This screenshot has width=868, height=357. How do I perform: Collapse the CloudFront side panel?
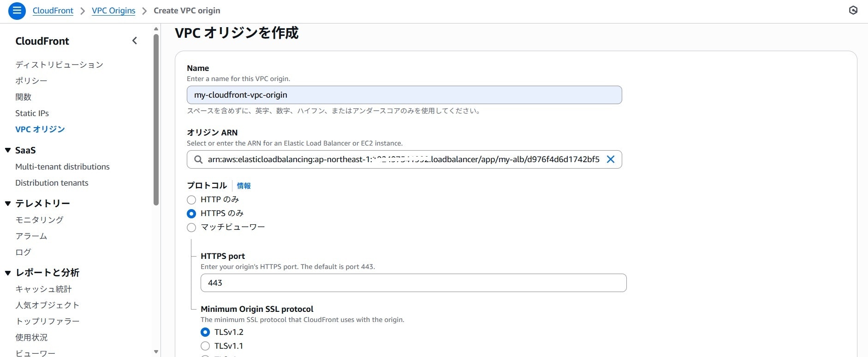134,41
